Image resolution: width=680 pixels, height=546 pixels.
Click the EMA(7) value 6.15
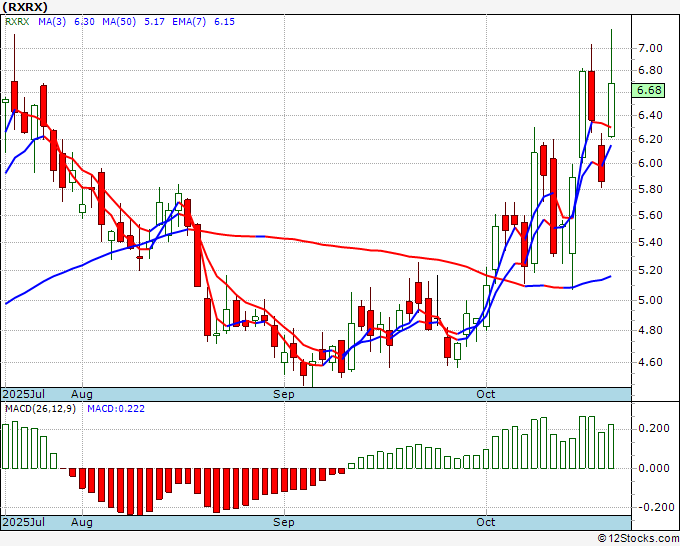tap(224, 22)
